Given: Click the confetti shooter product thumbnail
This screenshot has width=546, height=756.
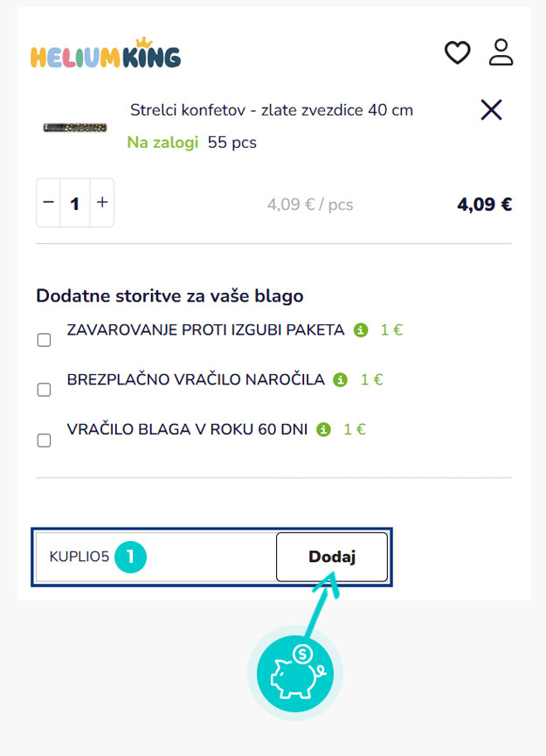Looking at the screenshot, I should pyautogui.click(x=74, y=128).
